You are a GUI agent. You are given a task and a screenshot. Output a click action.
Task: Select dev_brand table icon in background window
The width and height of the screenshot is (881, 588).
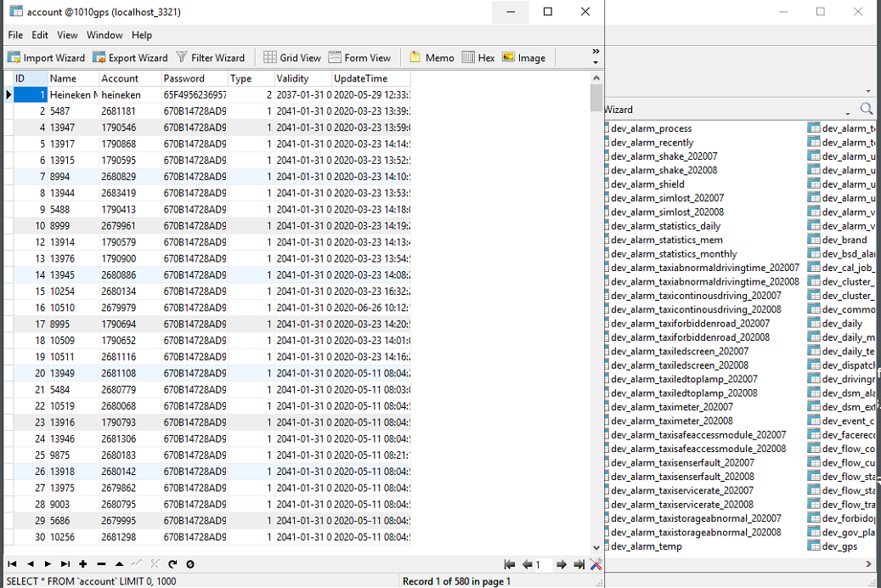[x=814, y=240]
